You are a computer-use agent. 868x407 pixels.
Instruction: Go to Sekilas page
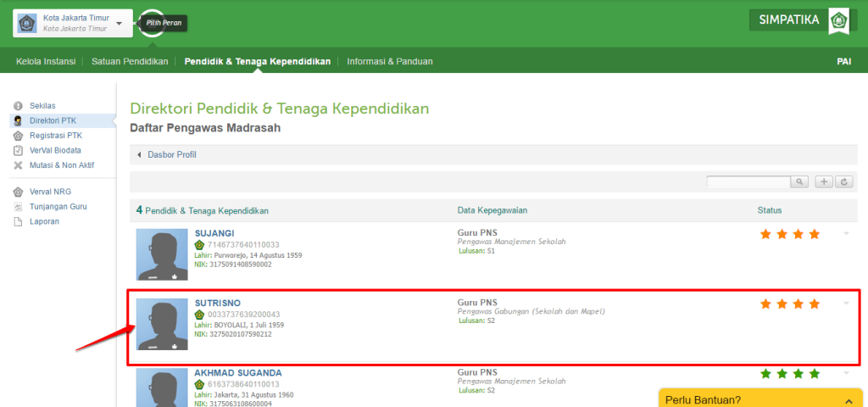42,106
